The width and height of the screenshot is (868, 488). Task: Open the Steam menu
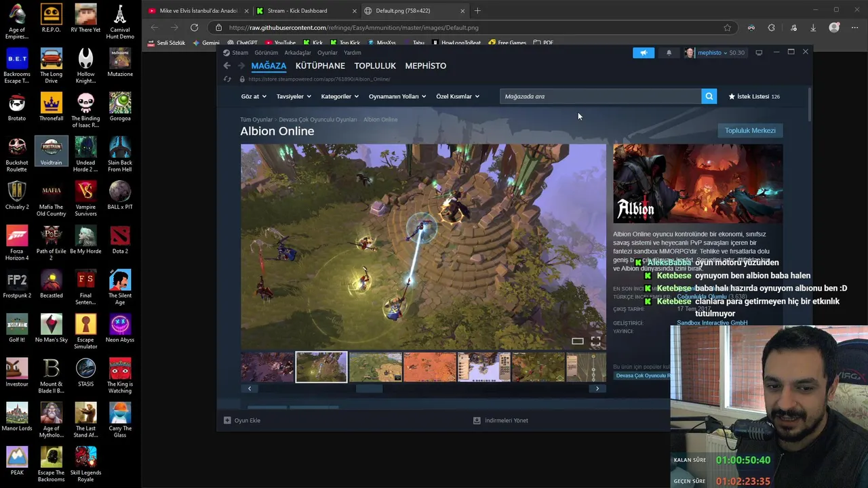pos(240,53)
